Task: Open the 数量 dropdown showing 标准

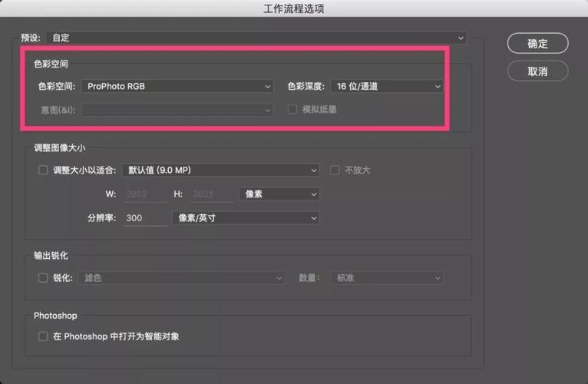Action: pos(388,278)
